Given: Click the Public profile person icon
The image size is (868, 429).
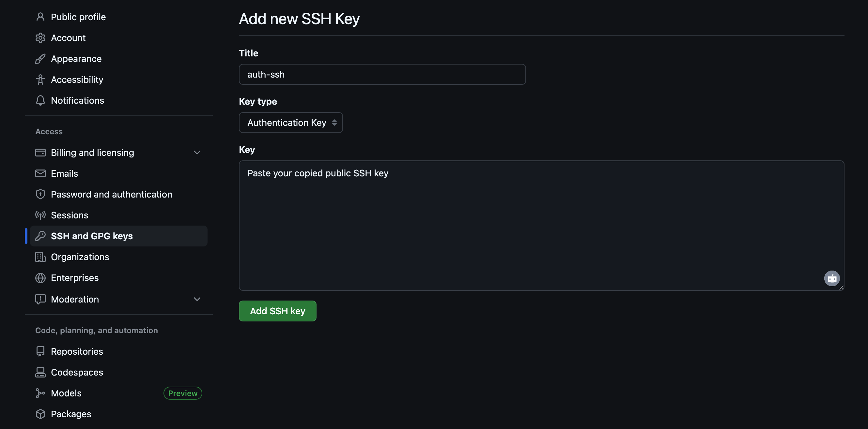Looking at the screenshot, I should (x=40, y=17).
